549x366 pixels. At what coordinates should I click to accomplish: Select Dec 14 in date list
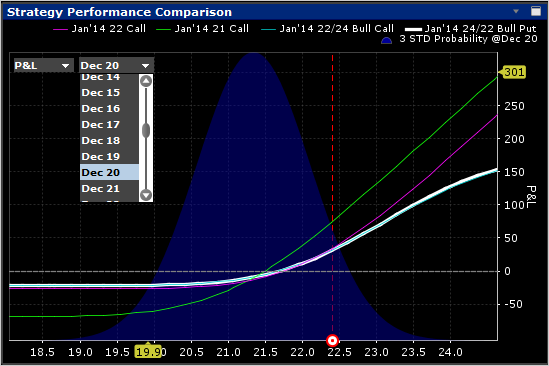point(109,77)
